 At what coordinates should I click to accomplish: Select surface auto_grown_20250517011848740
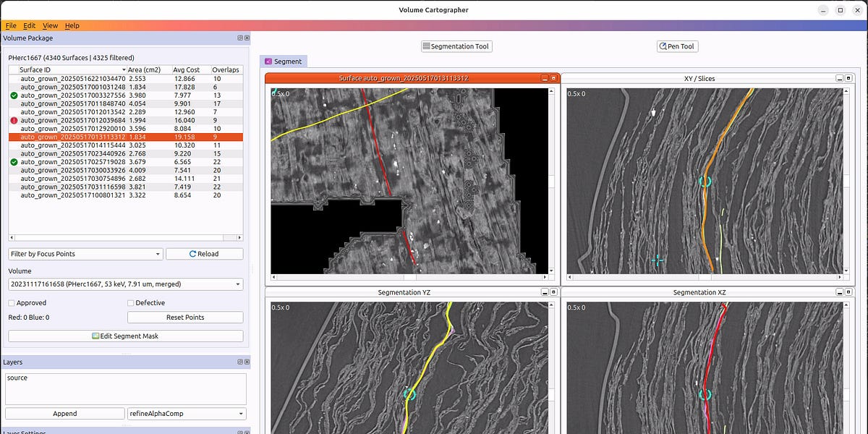click(x=124, y=103)
